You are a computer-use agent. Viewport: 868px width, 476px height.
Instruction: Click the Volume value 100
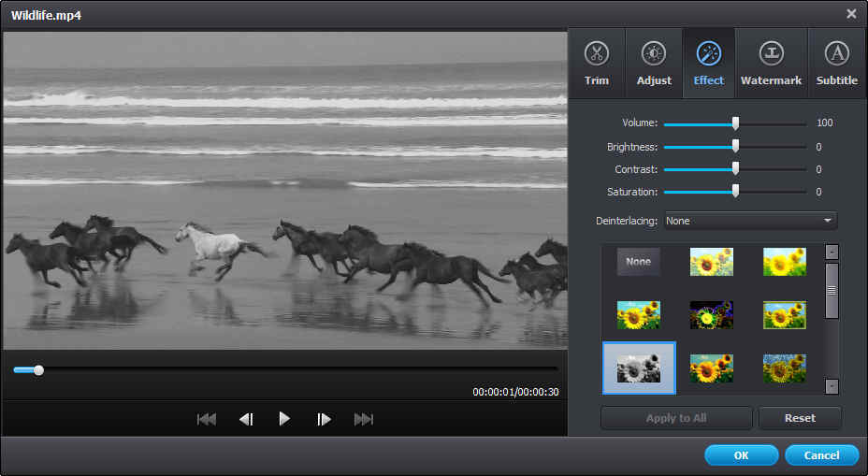824,123
